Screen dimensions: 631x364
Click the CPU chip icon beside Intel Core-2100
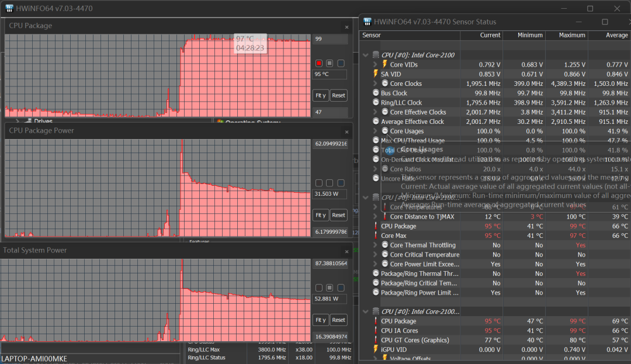pos(376,55)
